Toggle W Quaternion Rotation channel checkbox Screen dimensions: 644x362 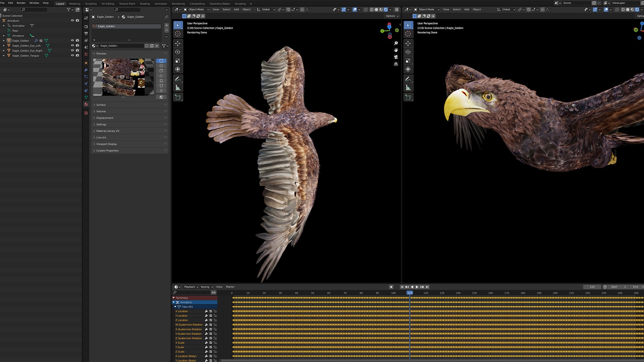pos(211,324)
